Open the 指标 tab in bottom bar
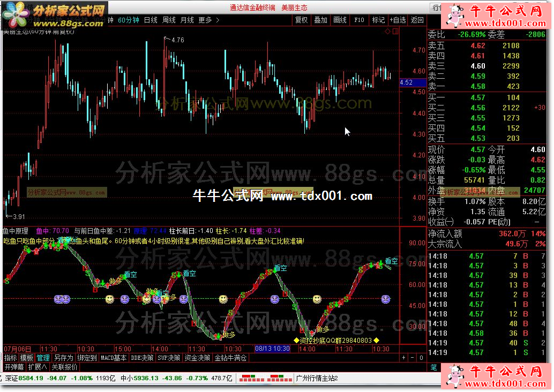 [10, 358]
